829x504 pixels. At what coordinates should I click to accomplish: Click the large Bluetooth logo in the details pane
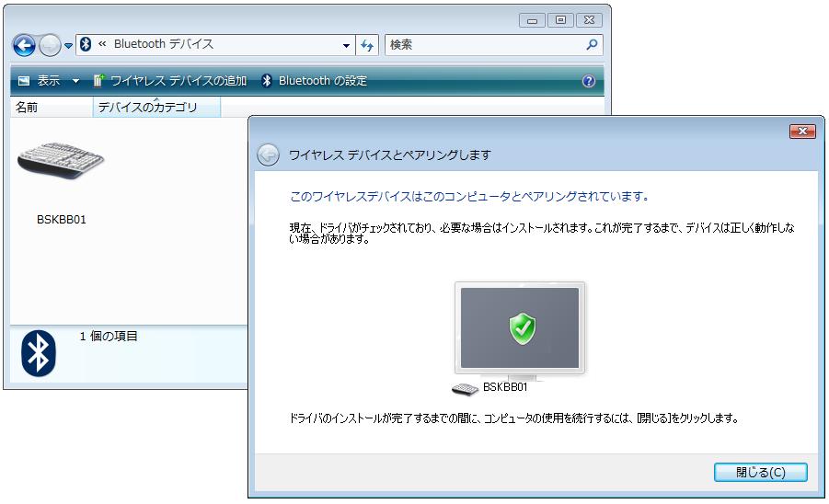click(x=38, y=352)
